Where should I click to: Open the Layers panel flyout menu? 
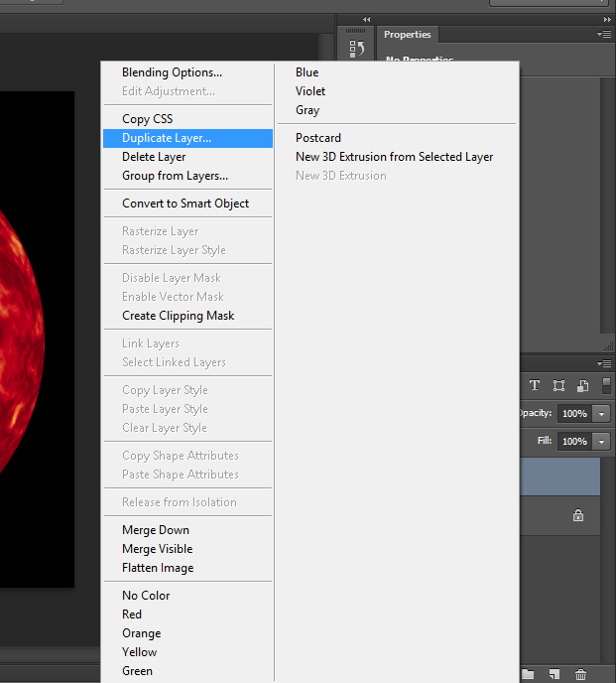[604, 363]
